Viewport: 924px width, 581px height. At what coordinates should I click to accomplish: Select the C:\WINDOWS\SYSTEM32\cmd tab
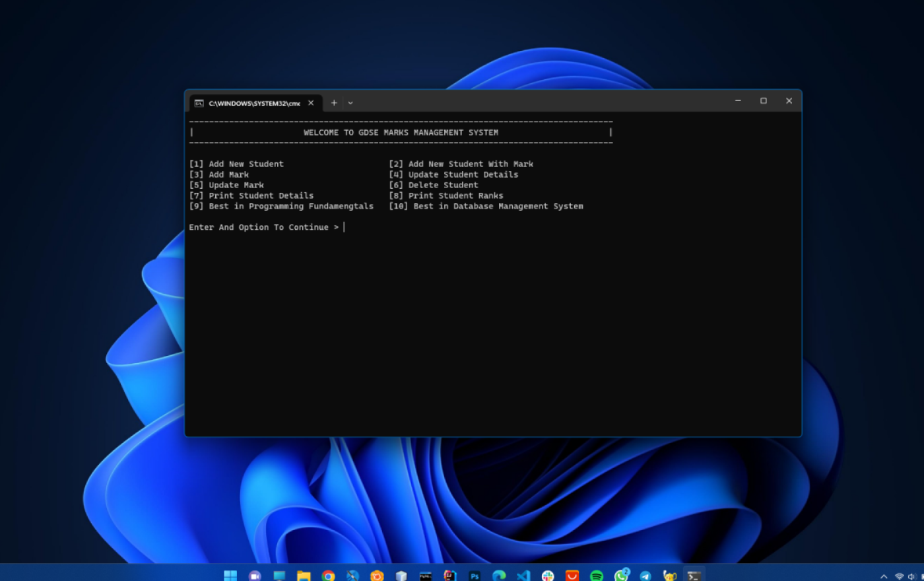[256, 103]
